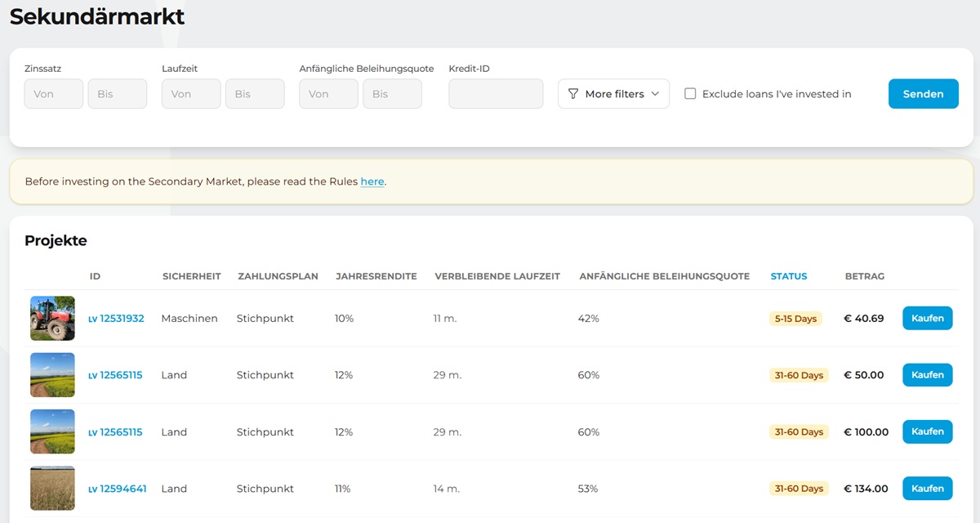
Task: Click the 14 m. remaining term value
Action: [x=447, y=489]
